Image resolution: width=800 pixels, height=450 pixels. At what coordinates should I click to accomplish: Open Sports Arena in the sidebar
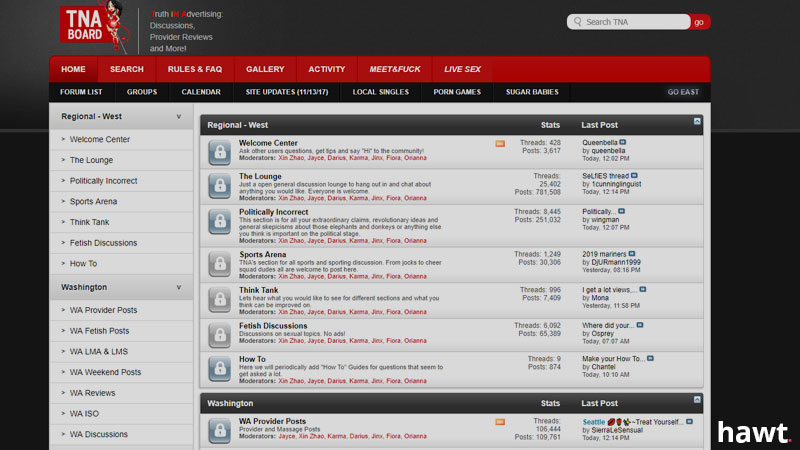point(93,202)
